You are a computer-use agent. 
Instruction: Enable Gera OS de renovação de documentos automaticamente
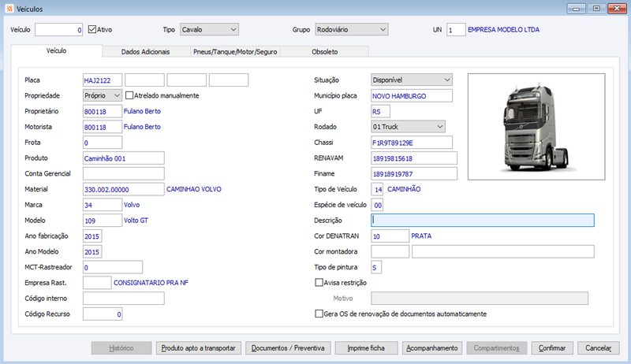[x=319, y=314]
